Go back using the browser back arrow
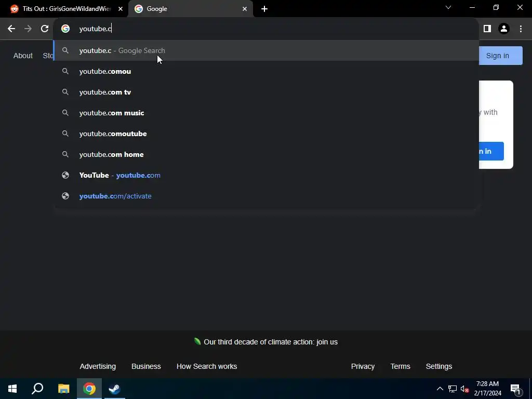This screenshot has width=532, height=399. point(11,29)
